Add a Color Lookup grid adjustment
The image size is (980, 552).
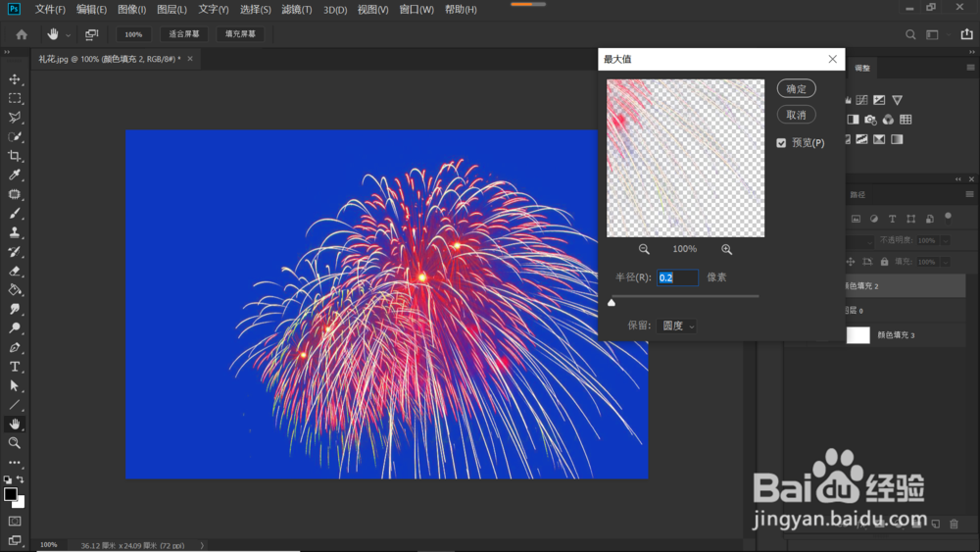[x=906, y=120]
